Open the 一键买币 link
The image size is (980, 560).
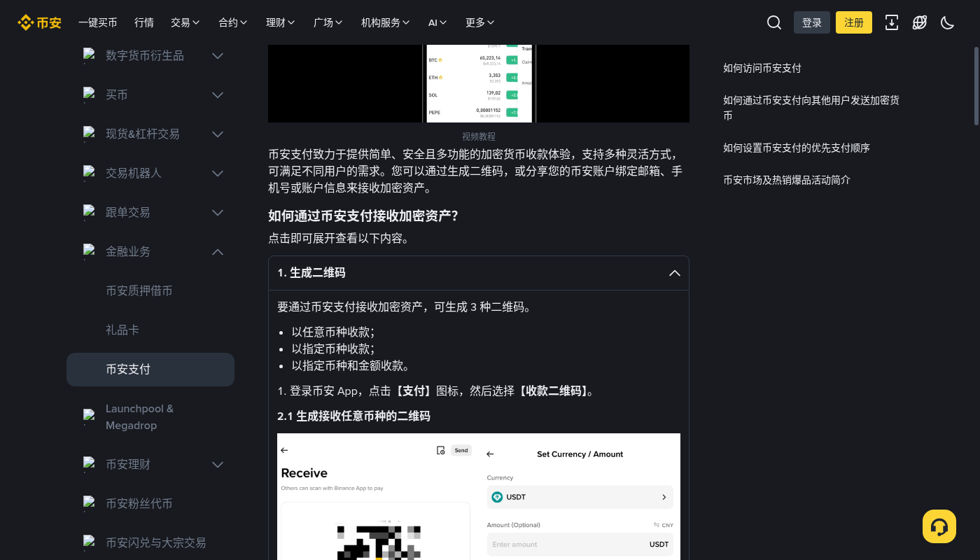[98, 22]
